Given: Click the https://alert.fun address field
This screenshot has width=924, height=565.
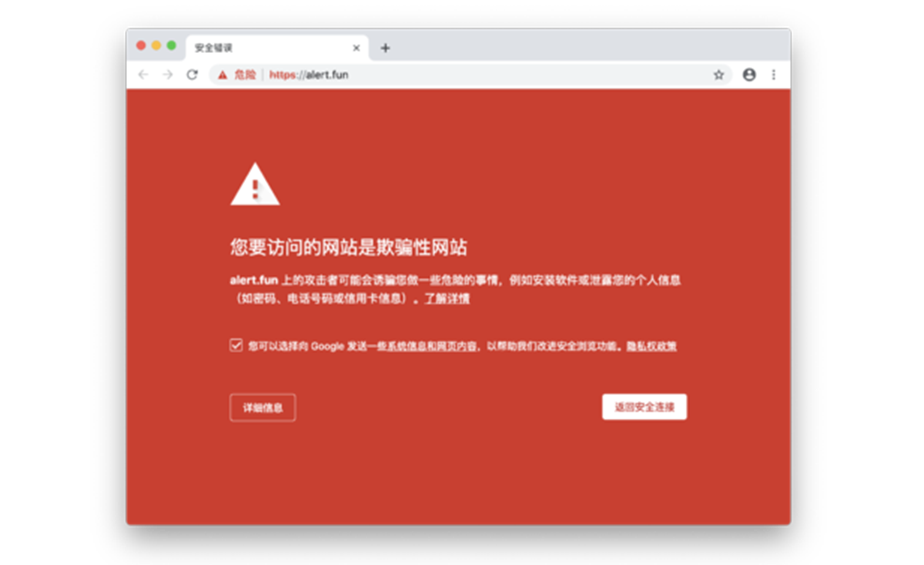Looking at the screenshot, I should coord(470,75).
